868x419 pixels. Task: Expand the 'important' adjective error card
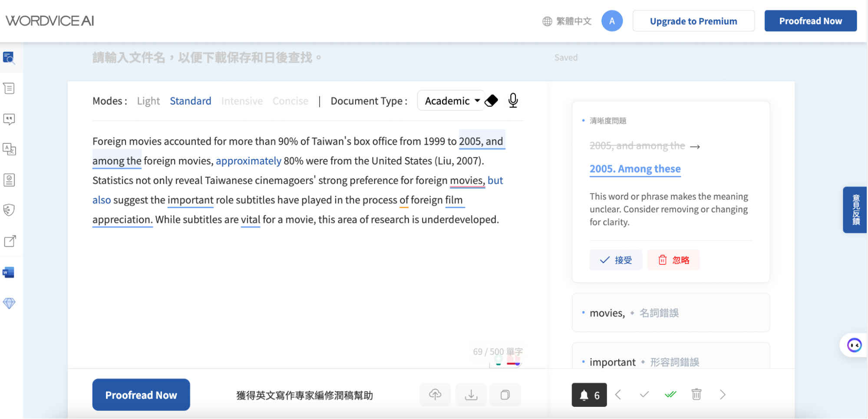[x=670, y=362]
